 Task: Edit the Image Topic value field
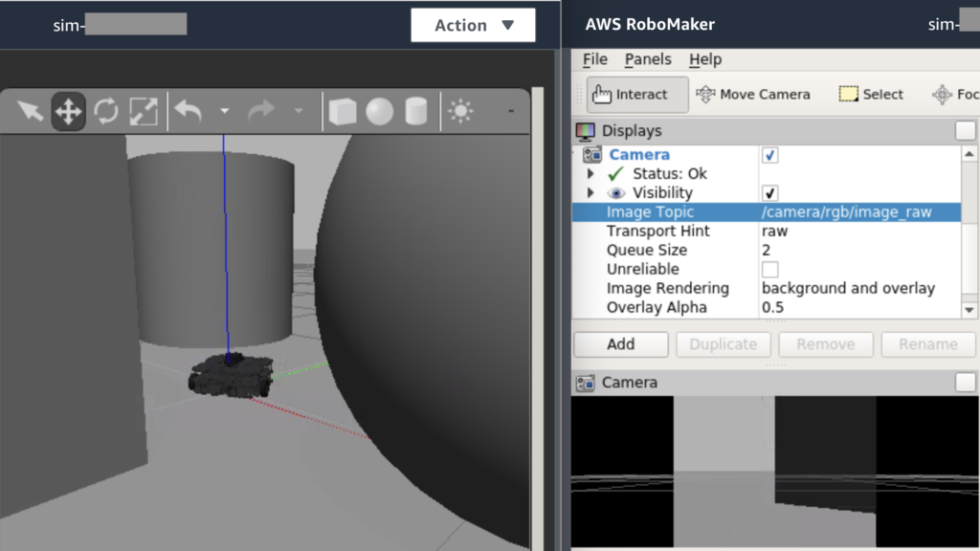(859, 212)
